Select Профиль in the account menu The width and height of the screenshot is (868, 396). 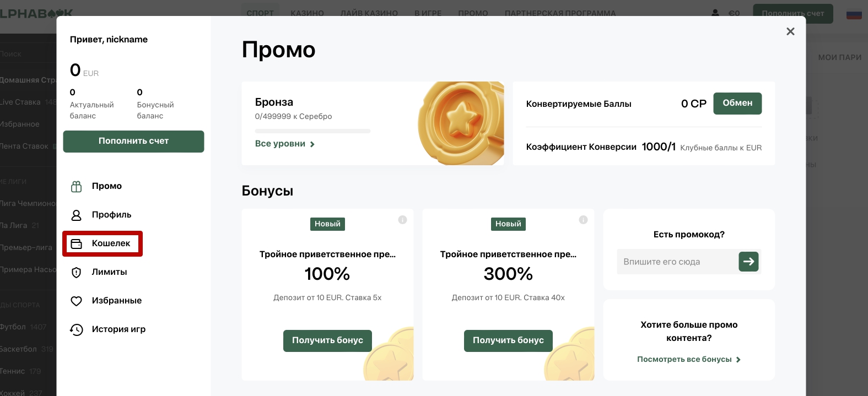(111, 215)
